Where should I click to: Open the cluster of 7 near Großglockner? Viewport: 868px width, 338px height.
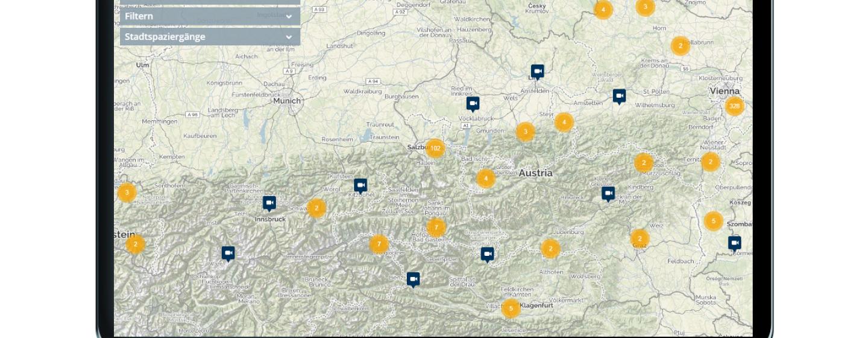click(379, 244)
